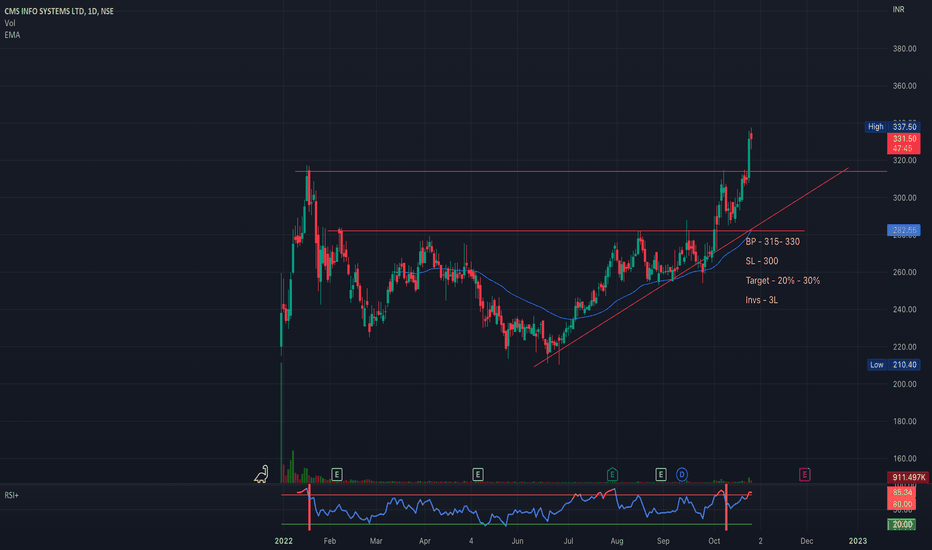This screenshot has width=932, height=550.
Task: Click the Oct time axis label
Action: [714, 541]
